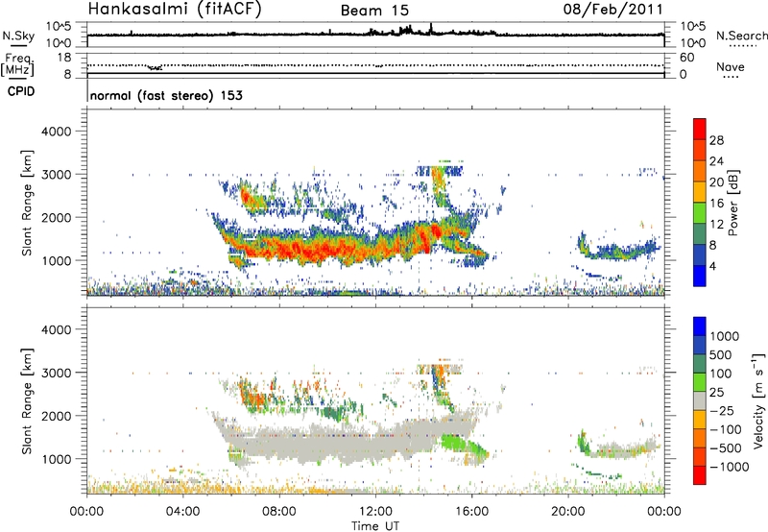Click the 'CPID' row label

(x=21, y=91)
